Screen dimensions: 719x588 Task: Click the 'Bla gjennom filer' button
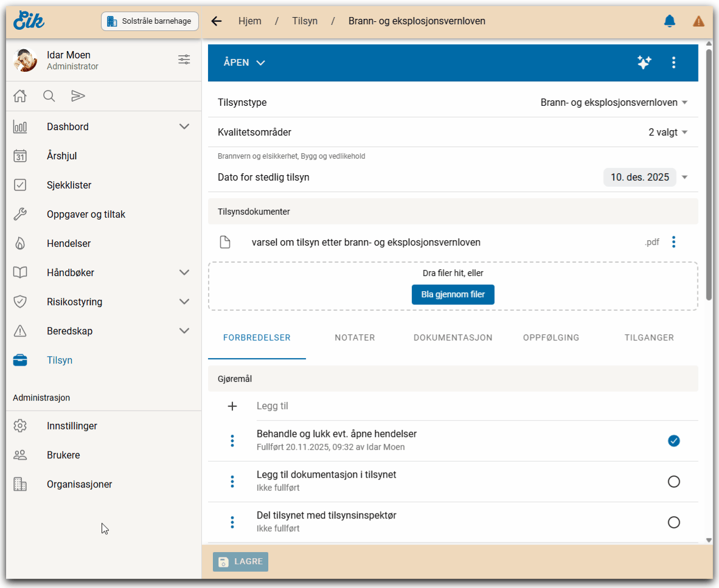[453, 294]
